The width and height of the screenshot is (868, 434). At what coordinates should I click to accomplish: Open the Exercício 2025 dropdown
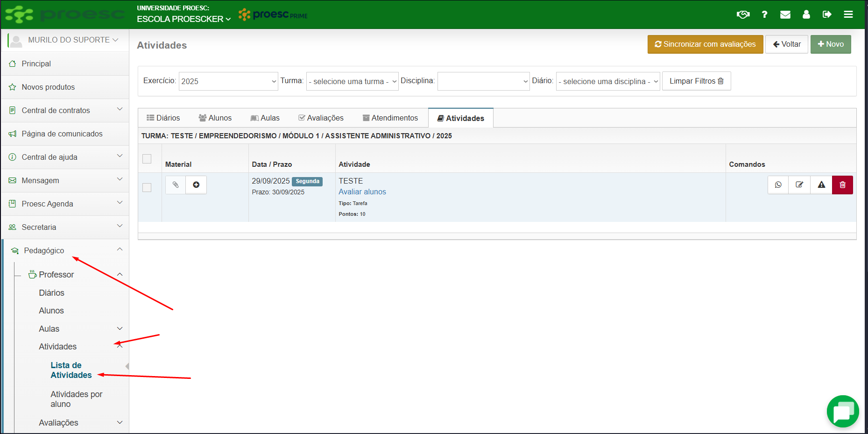pyautogui.click(x=228, y=81)
